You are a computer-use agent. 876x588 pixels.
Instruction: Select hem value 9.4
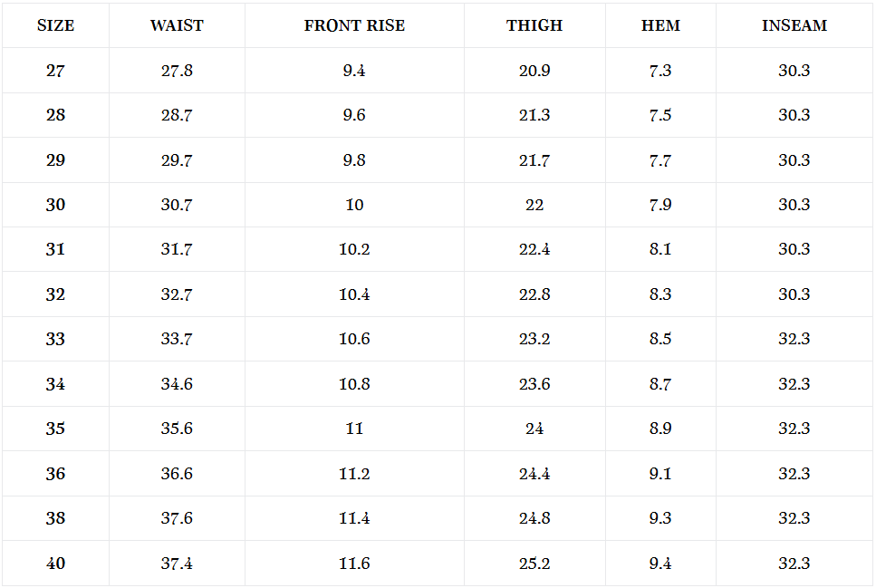click(660, 564)
